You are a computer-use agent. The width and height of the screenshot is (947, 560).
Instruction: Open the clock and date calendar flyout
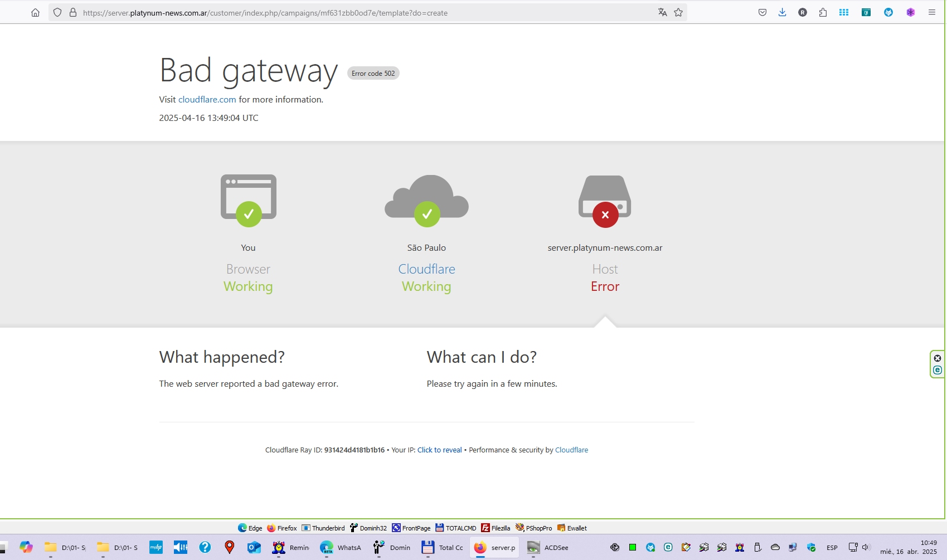(909, 547)
